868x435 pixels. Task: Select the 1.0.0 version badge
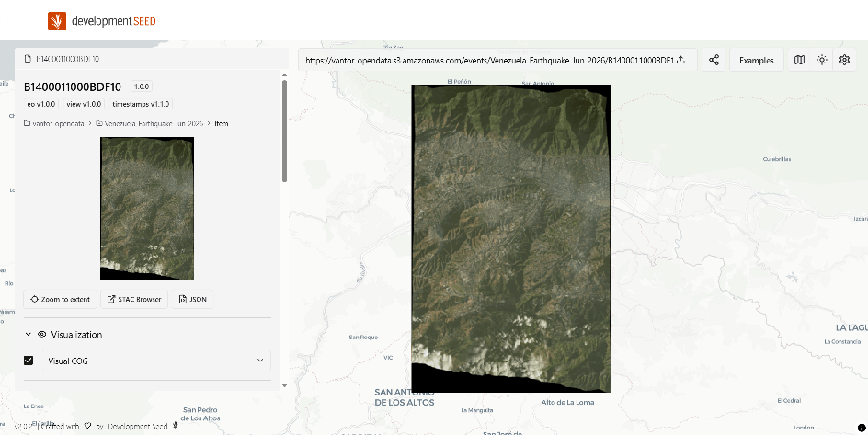[142, 86]
